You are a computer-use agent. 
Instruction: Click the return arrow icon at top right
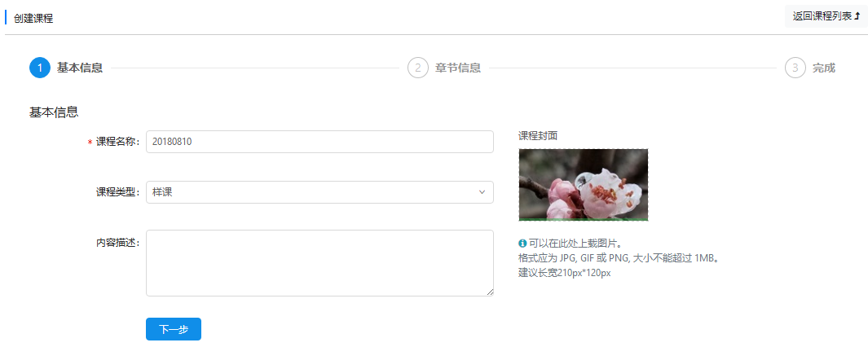[x=857, y=16]
